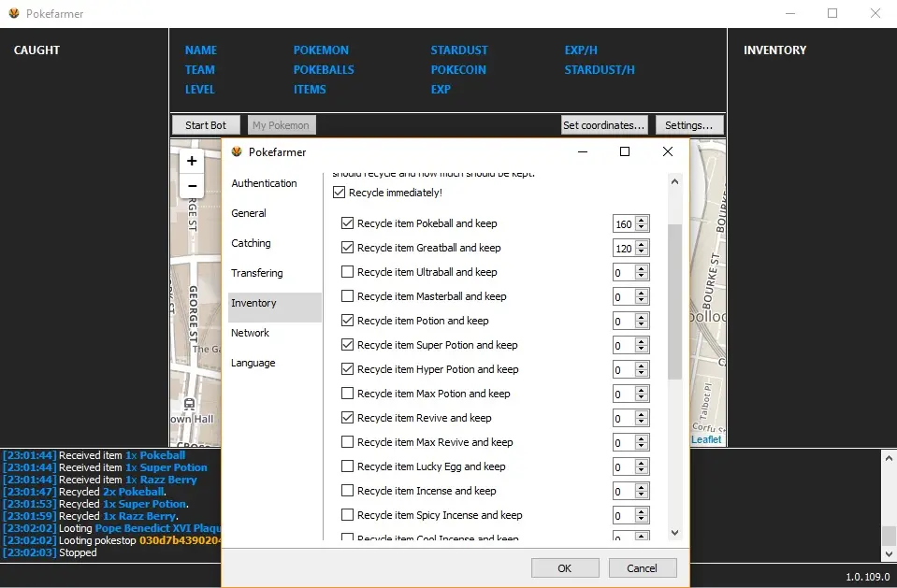Click the Pokefarmer icon in settings dialog title
This screenshot has height=588, width=897.
237,152
